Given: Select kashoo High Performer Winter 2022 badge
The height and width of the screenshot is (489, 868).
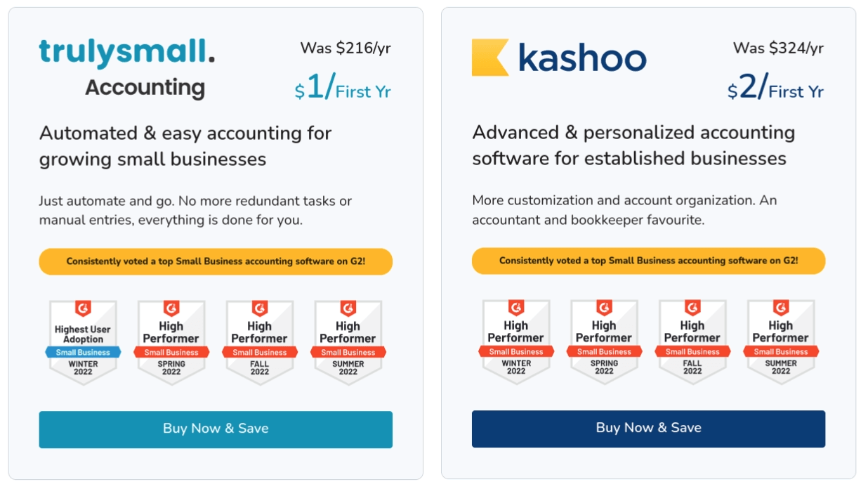Looking at the screenshot, I should [x=516, y=342].
